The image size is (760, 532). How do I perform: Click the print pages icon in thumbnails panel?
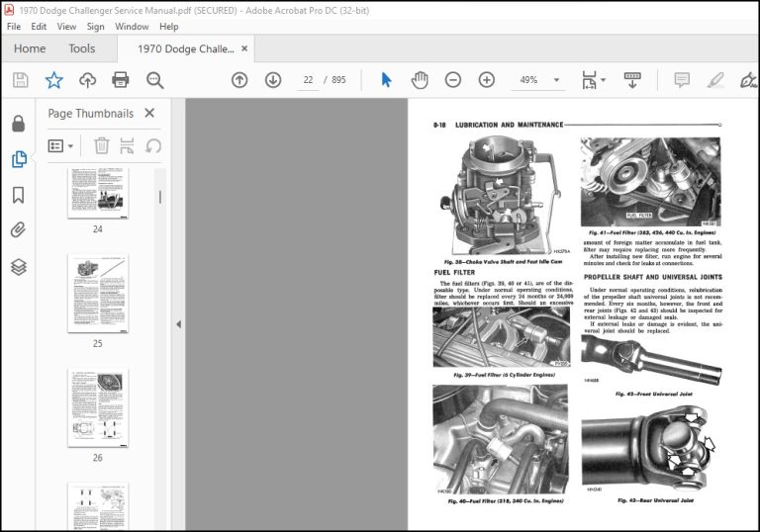(x=127, y=145)
